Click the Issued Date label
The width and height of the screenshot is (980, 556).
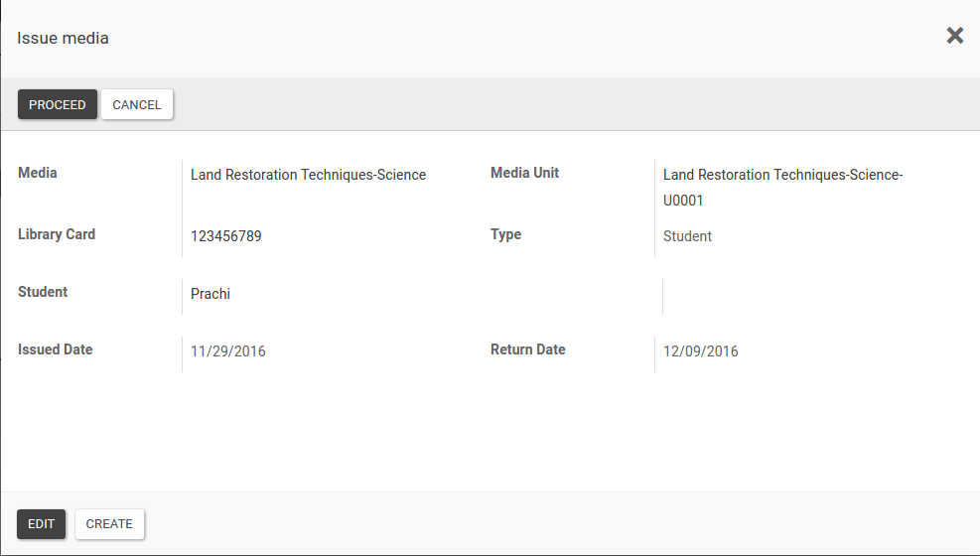[x=56, y=349]
